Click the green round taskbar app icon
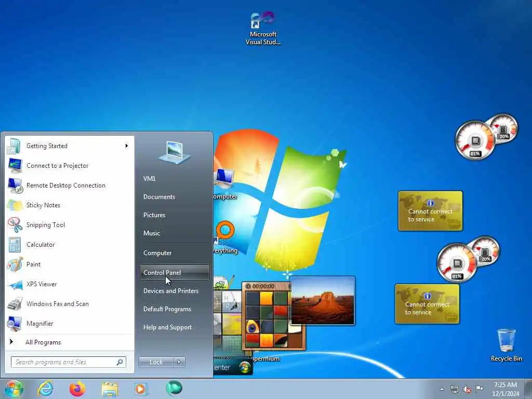This screenshot has width=532, height=399. (174, 388)
